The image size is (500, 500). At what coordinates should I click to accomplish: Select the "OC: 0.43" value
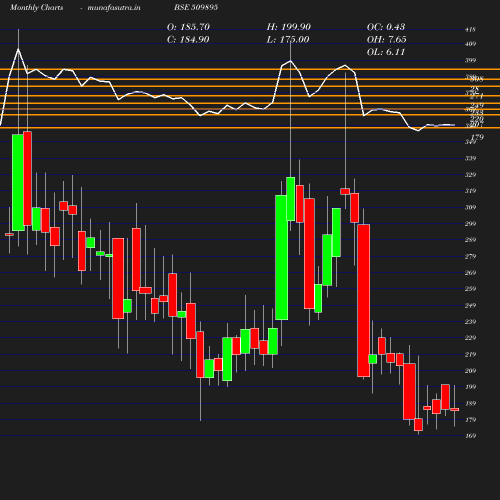386,27
